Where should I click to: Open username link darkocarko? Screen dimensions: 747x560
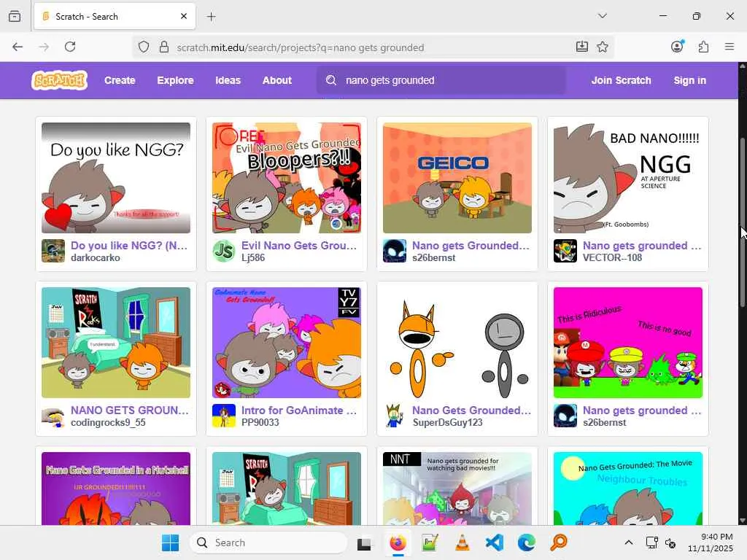(96, 257)
